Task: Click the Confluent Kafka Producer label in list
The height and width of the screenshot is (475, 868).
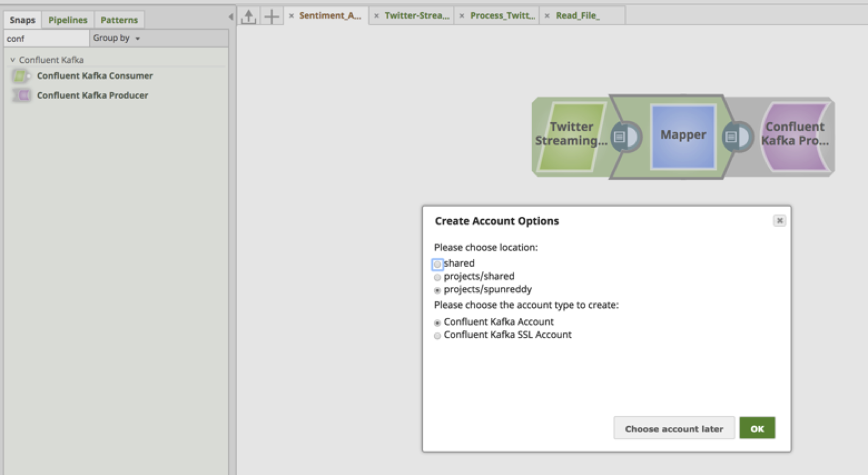Action: pos(92,95)
